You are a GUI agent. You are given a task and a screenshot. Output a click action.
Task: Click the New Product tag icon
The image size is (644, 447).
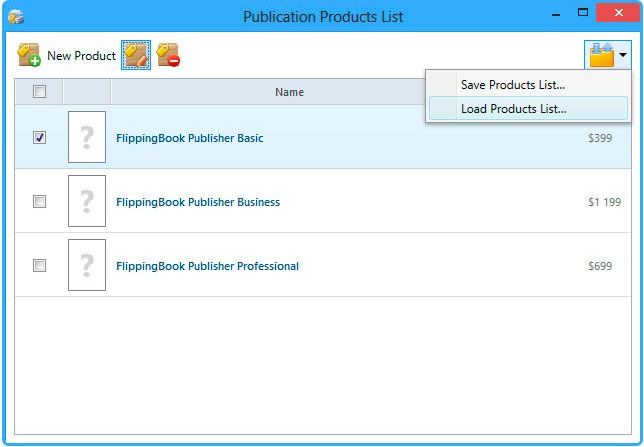(29, 55)
